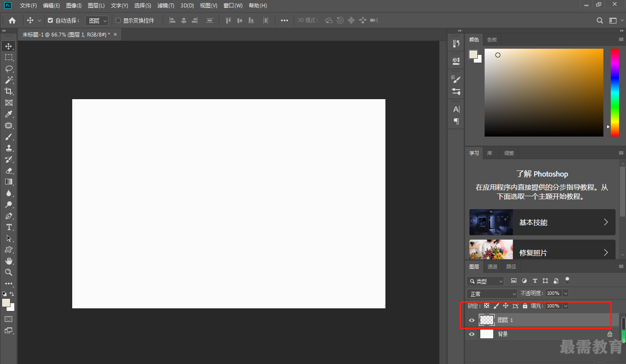Switch to the 色板 tab

pos(492,40)
